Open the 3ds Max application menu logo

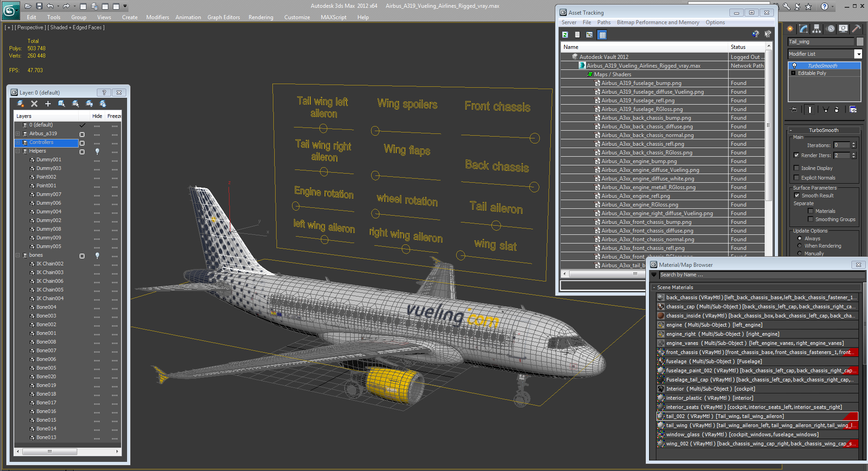(11, 10)
